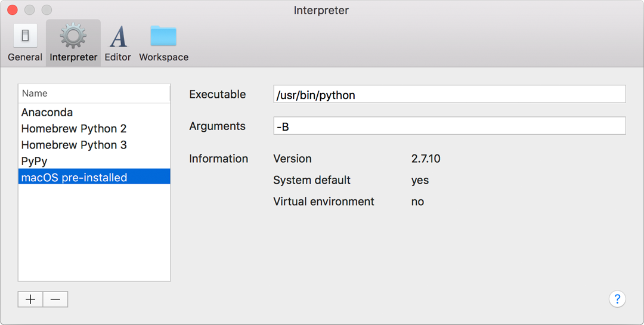Click the System default yes value
The height and width of the screenshot is (325, 644).
[x=420, y=180]
